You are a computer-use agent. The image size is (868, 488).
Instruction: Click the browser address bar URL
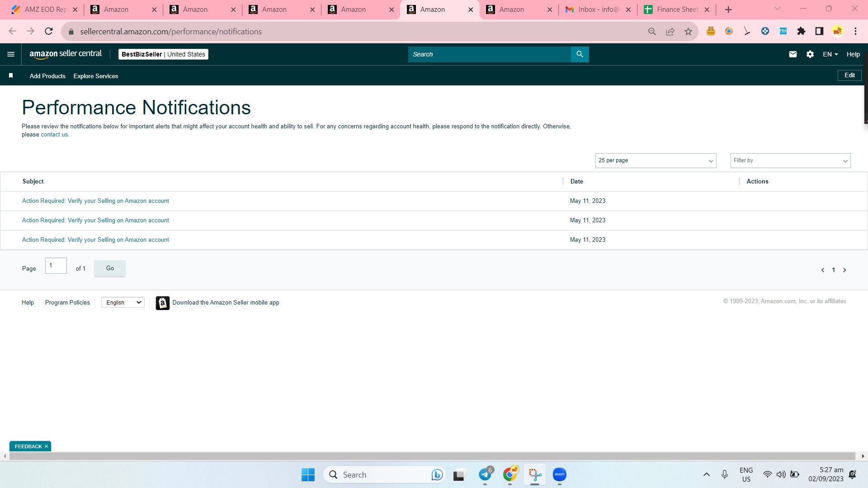point(171,32)
